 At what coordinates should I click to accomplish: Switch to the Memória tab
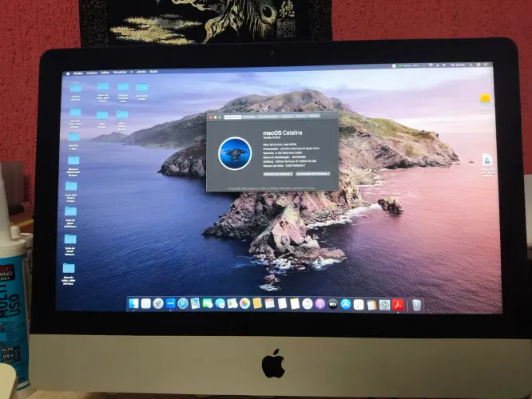point(287,117)
